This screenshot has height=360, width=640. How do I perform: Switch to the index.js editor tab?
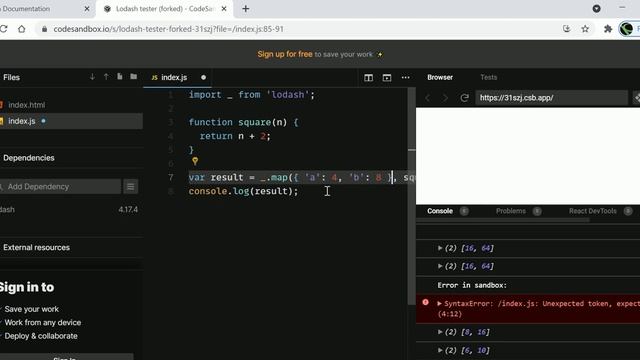coord(174,78)
